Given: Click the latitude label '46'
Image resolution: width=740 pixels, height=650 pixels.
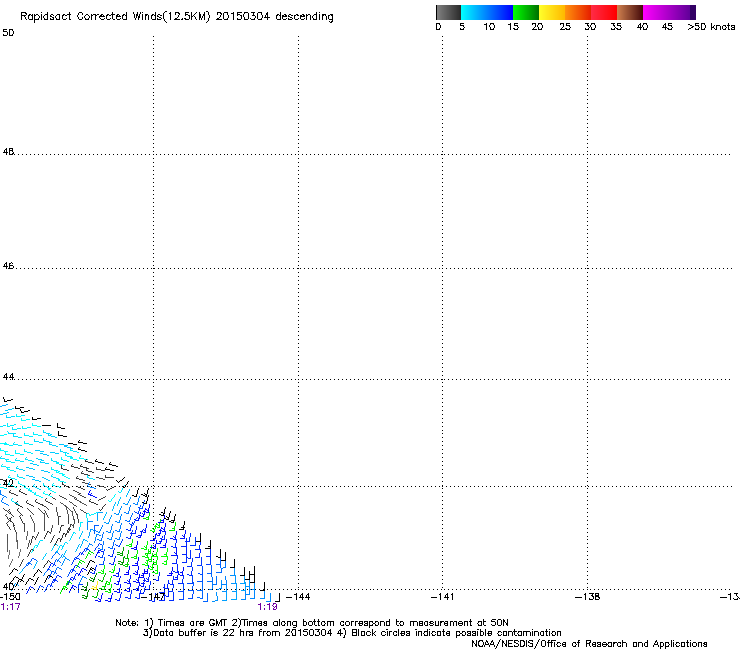Looking at the screenshot, I should tap(8, 266).
